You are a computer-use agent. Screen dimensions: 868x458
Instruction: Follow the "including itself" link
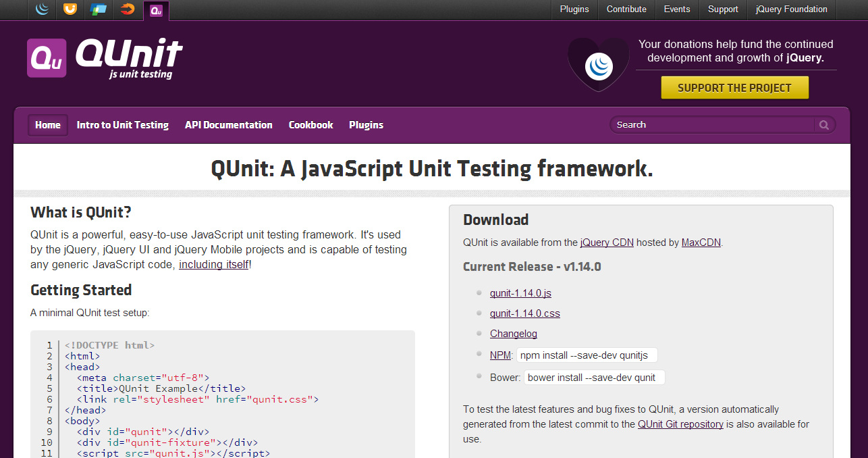click(x=214, y=264)
